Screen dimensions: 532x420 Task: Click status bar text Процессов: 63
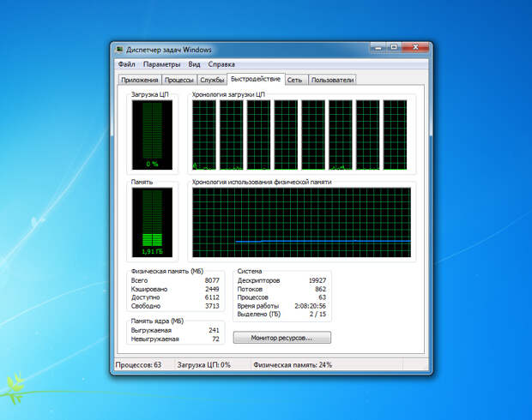138,365
